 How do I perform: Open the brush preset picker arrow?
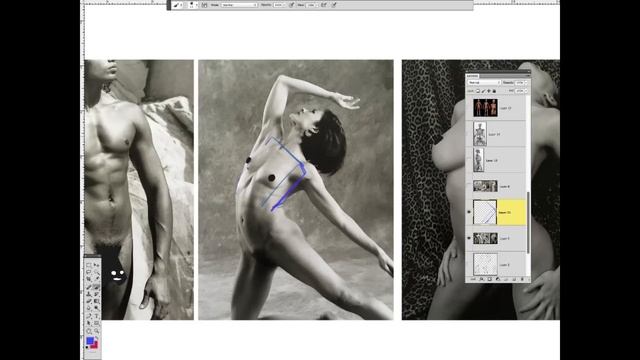click(197, 5)
